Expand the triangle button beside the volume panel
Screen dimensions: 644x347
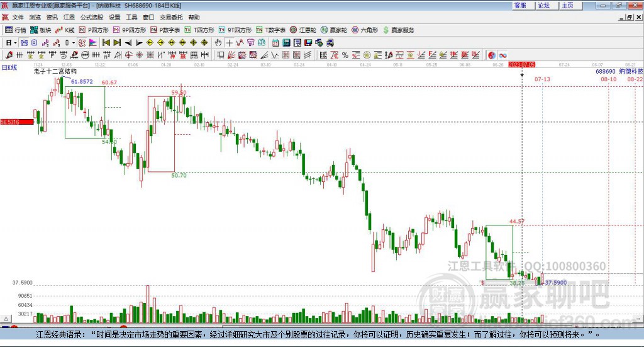click(x=6, y=319)
